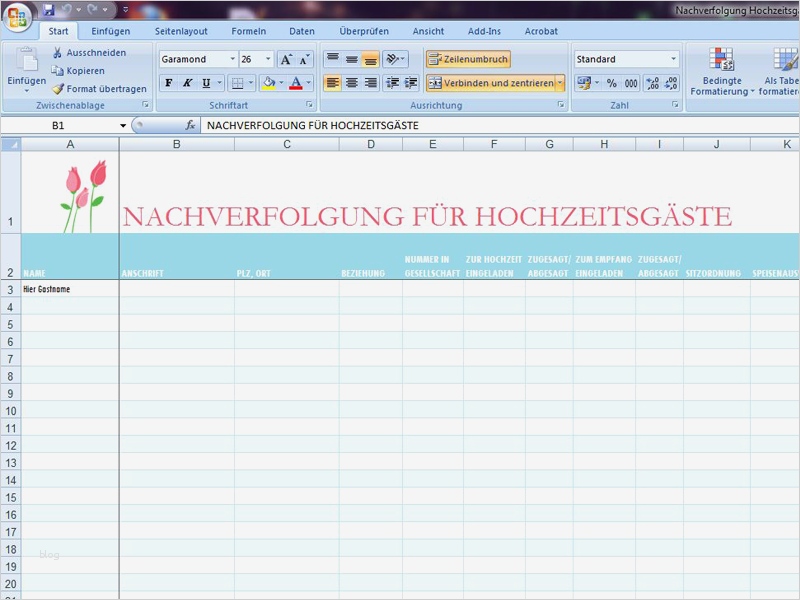
Task: Switch to Daten ribbon tab
Action: tap(302, 31)
